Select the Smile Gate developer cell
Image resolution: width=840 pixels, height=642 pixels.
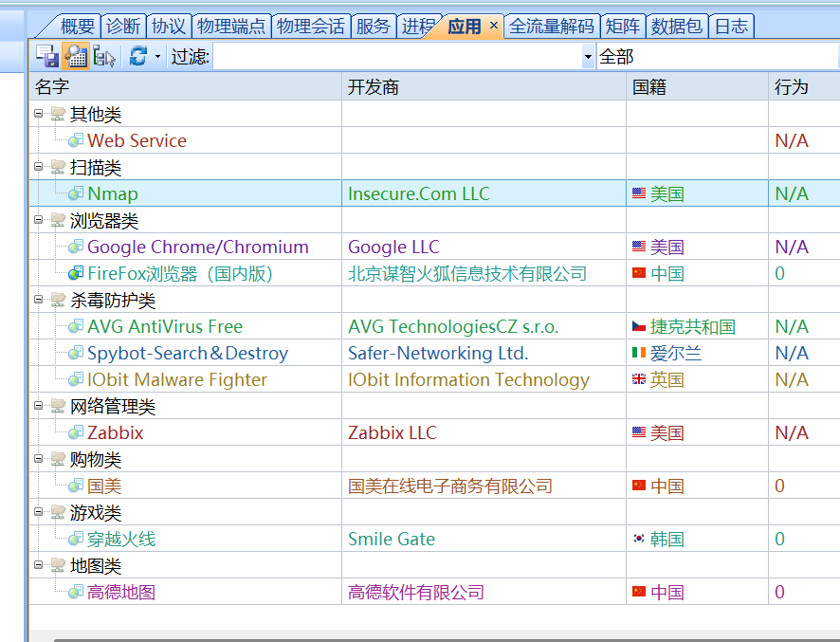[484, 539]
